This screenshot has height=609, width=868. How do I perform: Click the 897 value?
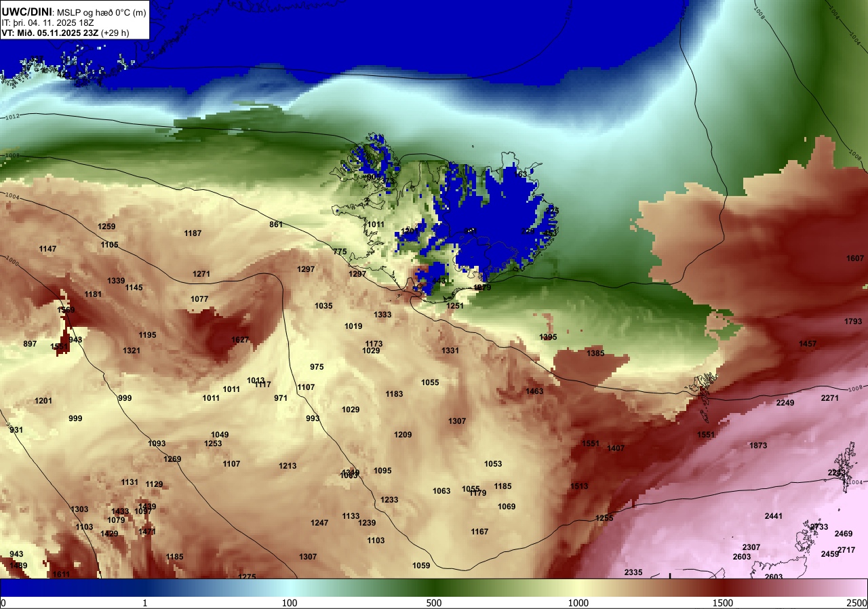point(30,344)
